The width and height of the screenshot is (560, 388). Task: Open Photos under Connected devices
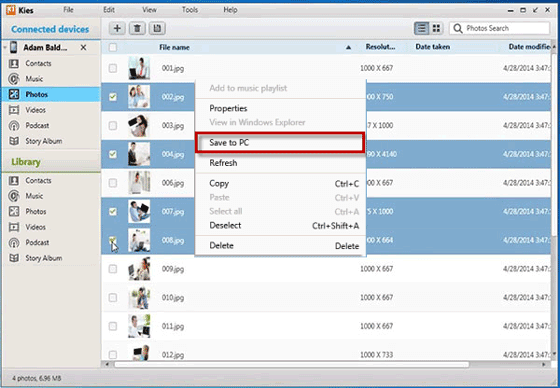tap(51, 94)
